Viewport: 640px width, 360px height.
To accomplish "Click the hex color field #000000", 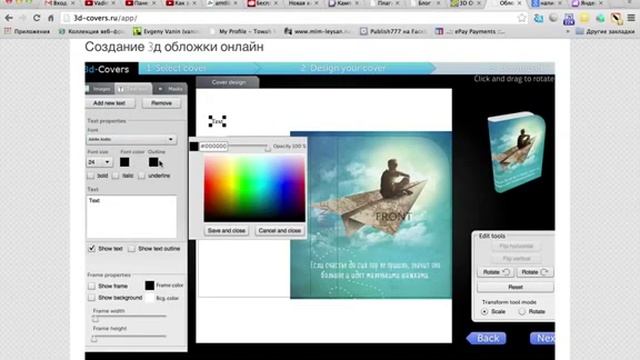I will click(213, 146).
